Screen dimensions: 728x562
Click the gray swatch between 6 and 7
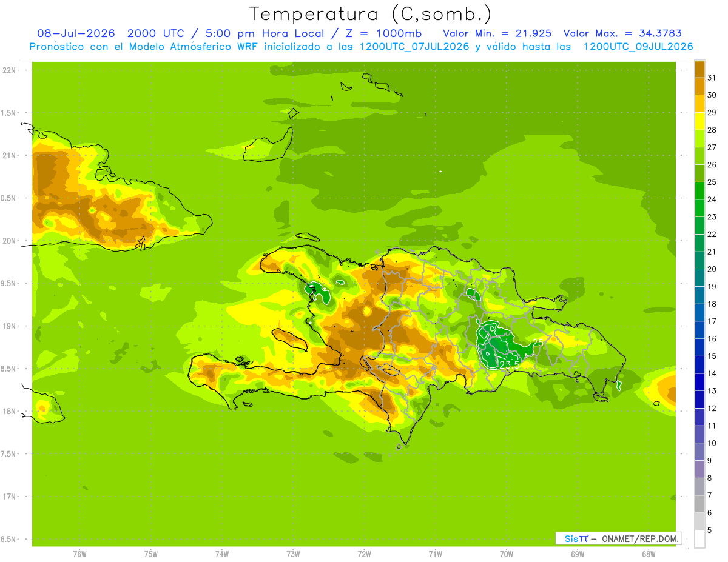click(699, 504)
